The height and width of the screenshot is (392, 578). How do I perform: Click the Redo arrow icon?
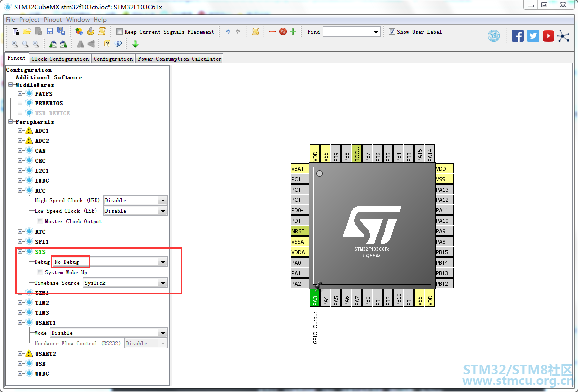(238, 32)
